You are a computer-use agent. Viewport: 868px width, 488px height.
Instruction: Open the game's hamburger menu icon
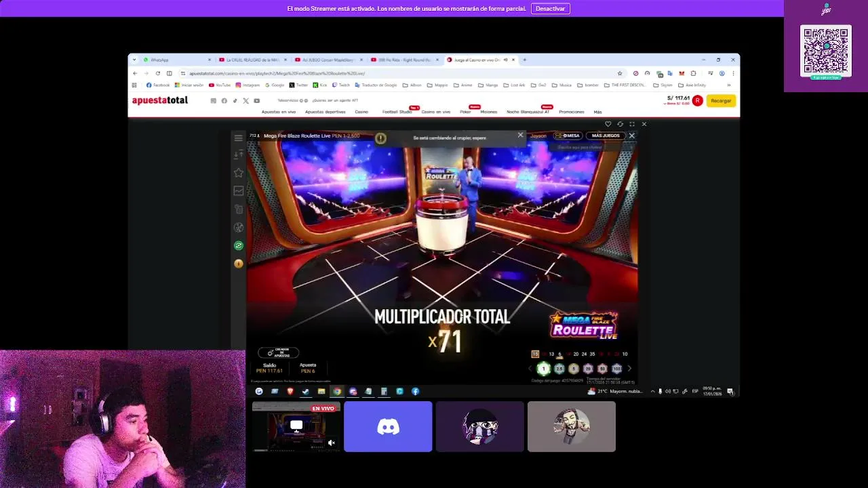click(238, 138)
